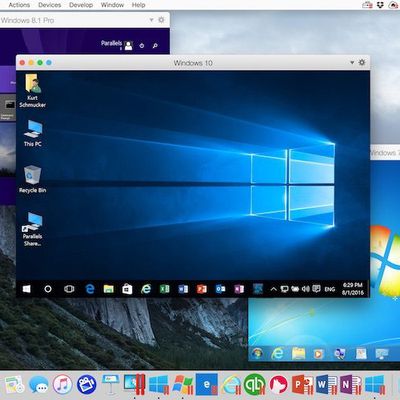Open Windows 8.1 Pro window configuration gear
The width and height of the screenshot is (400, 400).
(161, 20)
